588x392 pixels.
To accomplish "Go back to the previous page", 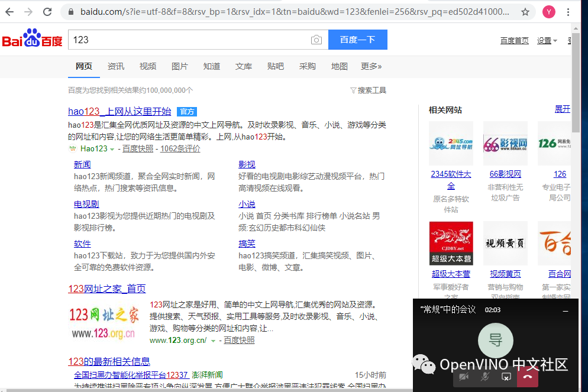I will pos(9,12).
